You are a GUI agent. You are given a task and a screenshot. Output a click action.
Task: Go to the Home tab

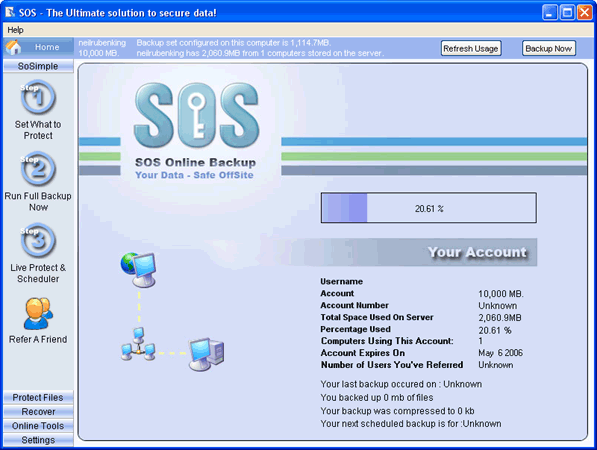(x=38, y=47)
